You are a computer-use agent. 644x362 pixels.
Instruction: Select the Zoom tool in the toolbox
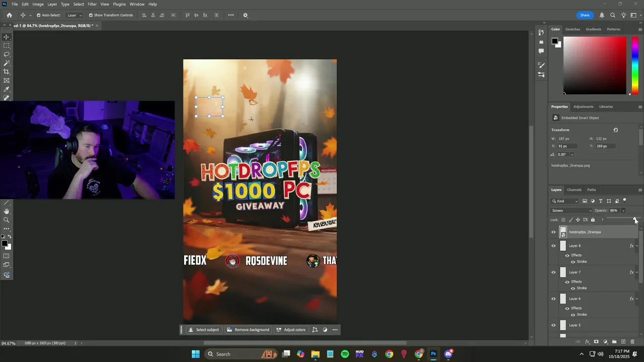(x=7, y=220)
